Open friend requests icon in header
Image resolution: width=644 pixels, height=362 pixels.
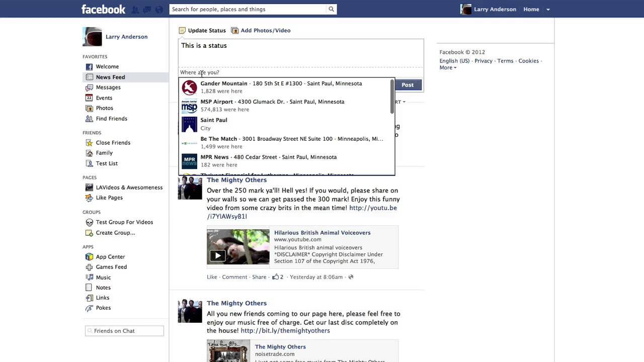click(x=135, y=10)
